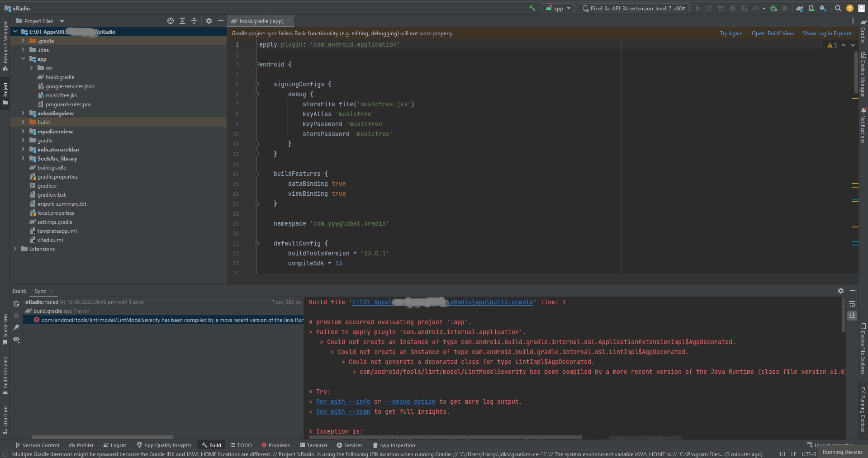This screenshot has width=868, height=458.
Task: Expand the avloadingview module
Action: click(23, 113)
